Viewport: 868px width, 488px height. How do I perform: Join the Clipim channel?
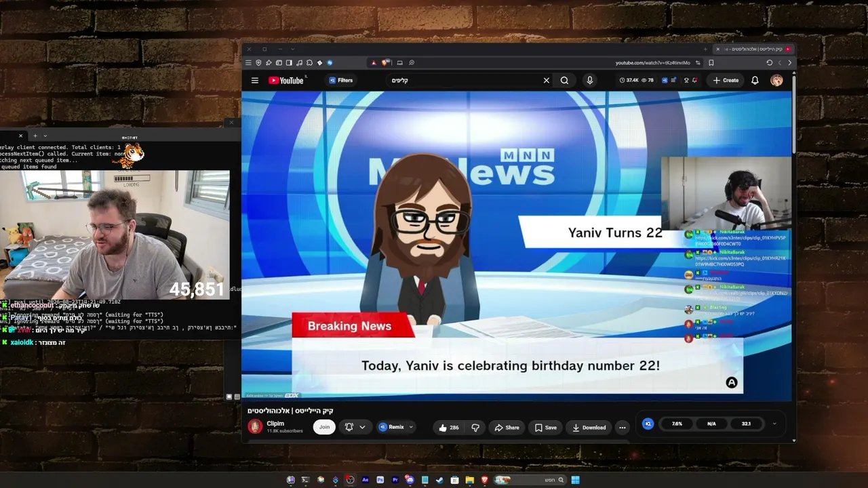tap(324, 427)
